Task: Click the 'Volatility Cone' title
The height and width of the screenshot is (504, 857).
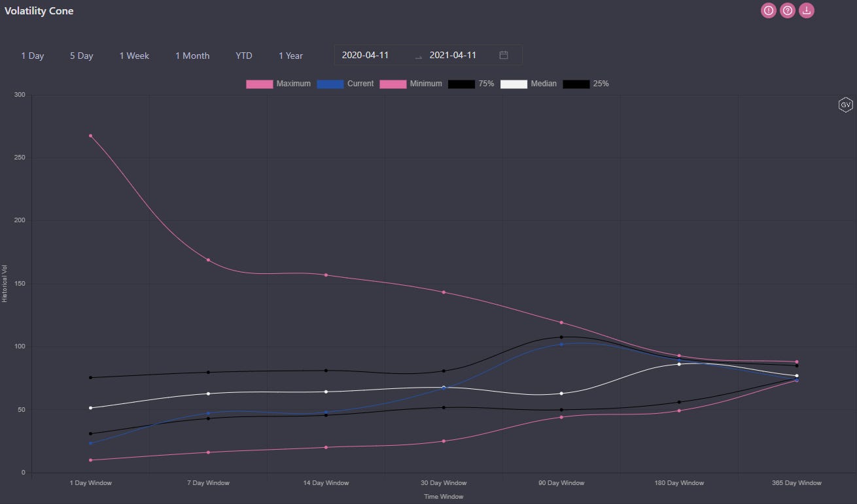Action: pyautogui.click(x=39, y=11)
